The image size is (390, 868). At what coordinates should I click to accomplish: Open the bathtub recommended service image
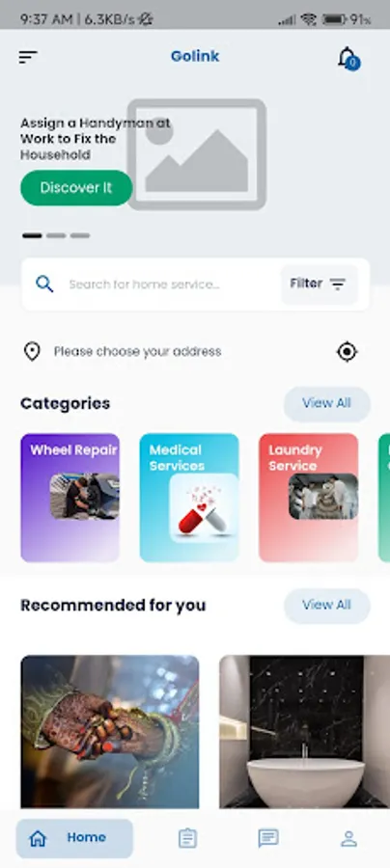305,732
